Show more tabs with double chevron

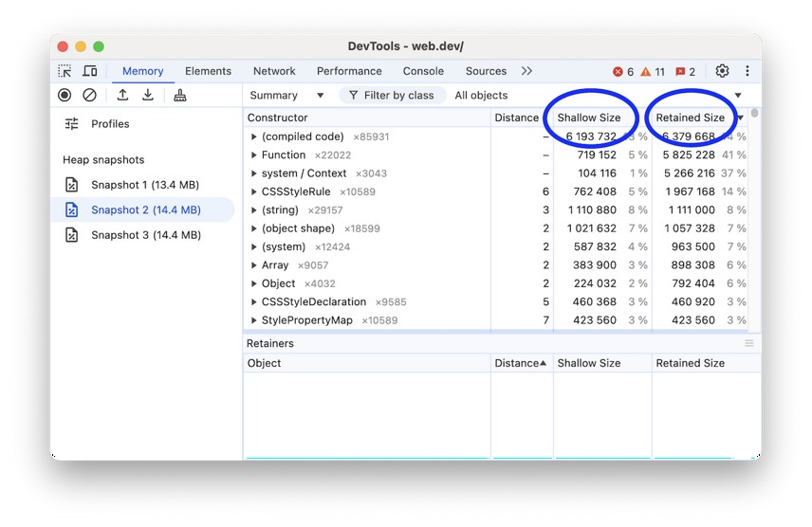click(x=526, y=71)
